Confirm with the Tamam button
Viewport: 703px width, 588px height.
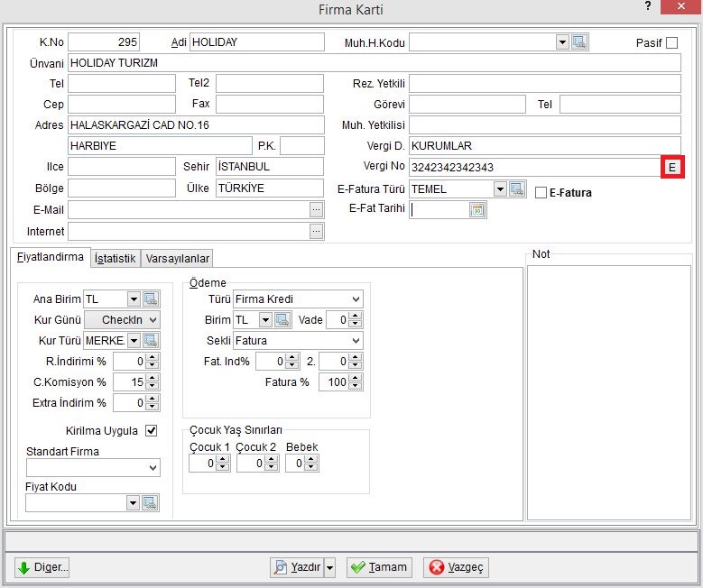tap(379, 567)
